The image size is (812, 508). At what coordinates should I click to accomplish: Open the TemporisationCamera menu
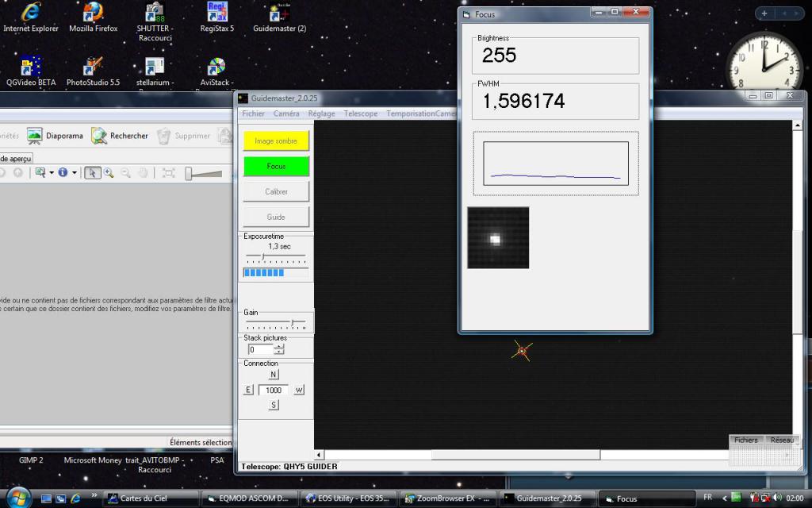click(x=421, y=114)
